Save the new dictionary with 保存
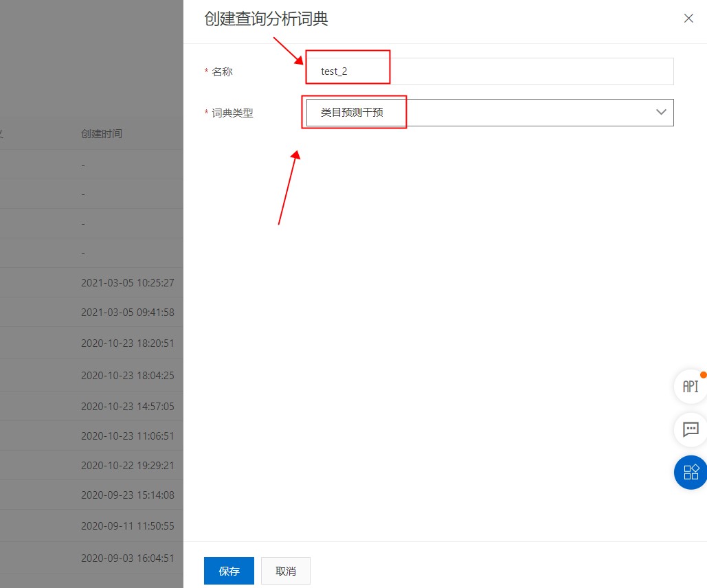707x588 pixels. click(229, 571)
